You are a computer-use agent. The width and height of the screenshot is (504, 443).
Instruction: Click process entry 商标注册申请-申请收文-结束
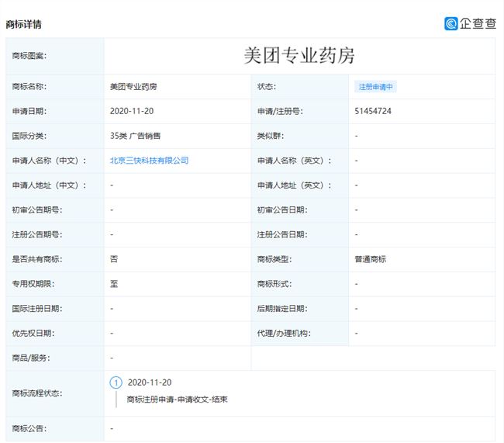coord(177,400)
